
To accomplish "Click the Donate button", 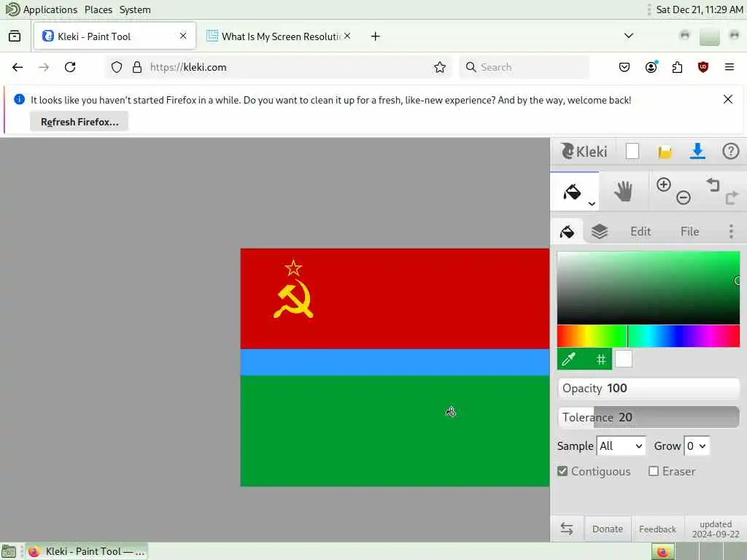I will (x=608, y=529).
